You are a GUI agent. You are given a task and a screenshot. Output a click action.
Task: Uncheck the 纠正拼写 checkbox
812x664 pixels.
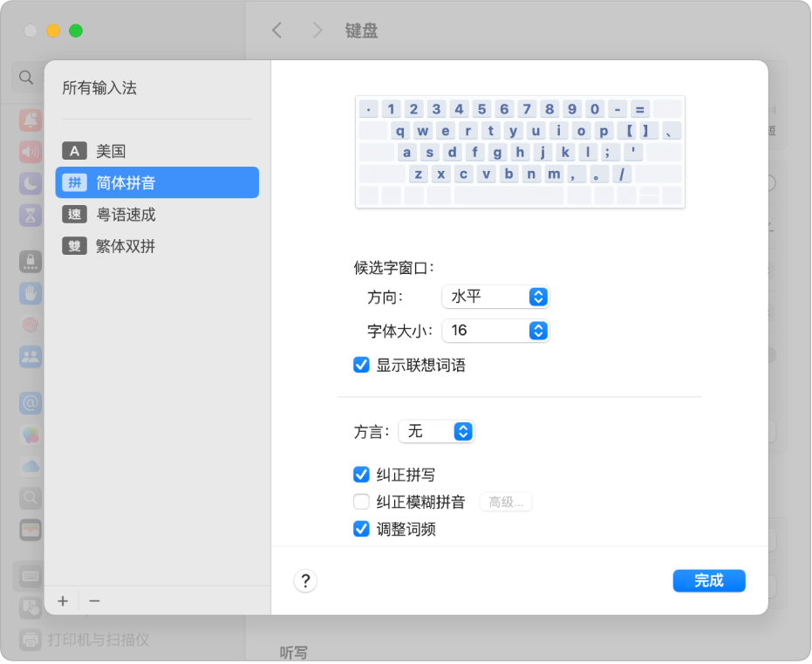click(x=361, y=475)
